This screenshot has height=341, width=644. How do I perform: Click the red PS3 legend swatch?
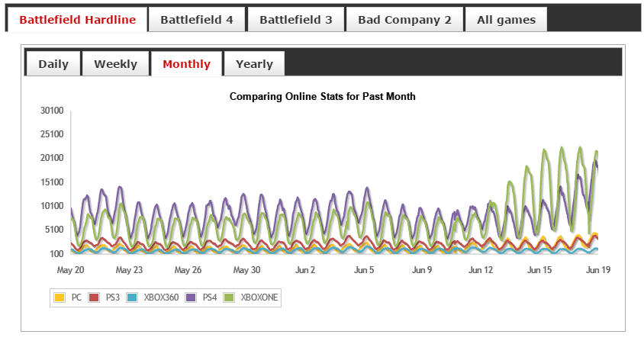(95, 298)
